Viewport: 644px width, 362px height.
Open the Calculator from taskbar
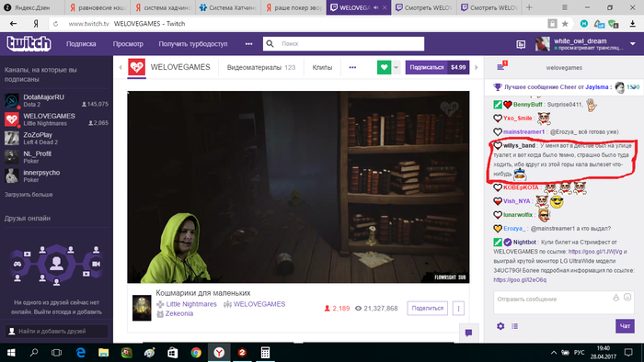pos(265,352)
